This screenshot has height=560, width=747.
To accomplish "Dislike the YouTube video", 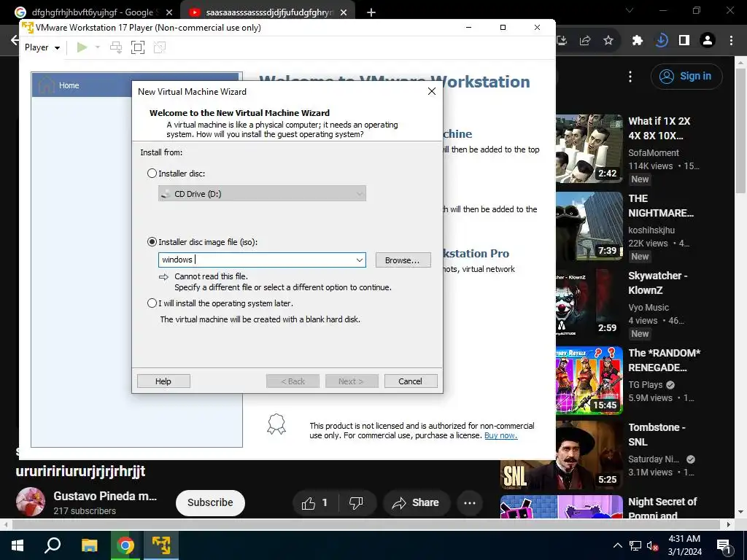I will point(357,503).
